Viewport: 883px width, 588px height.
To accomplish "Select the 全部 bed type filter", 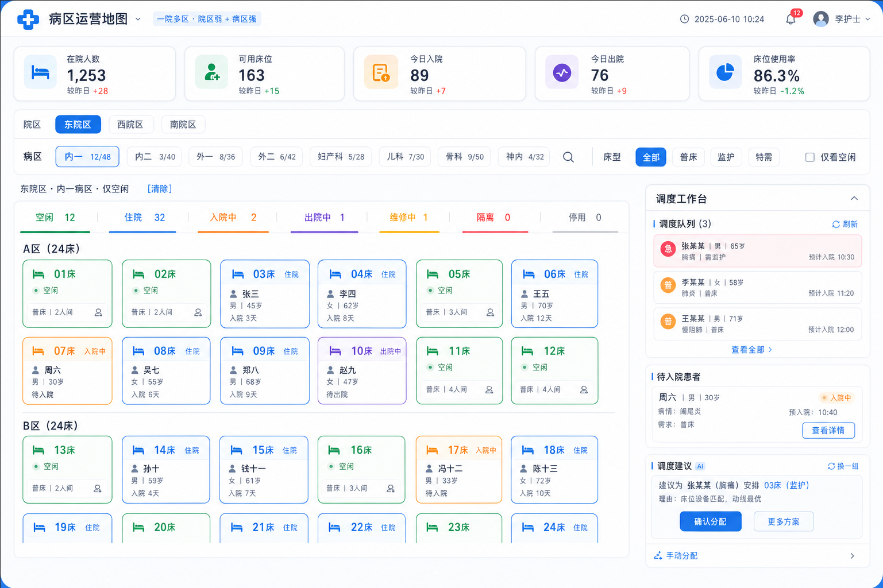I will [651, 157].
